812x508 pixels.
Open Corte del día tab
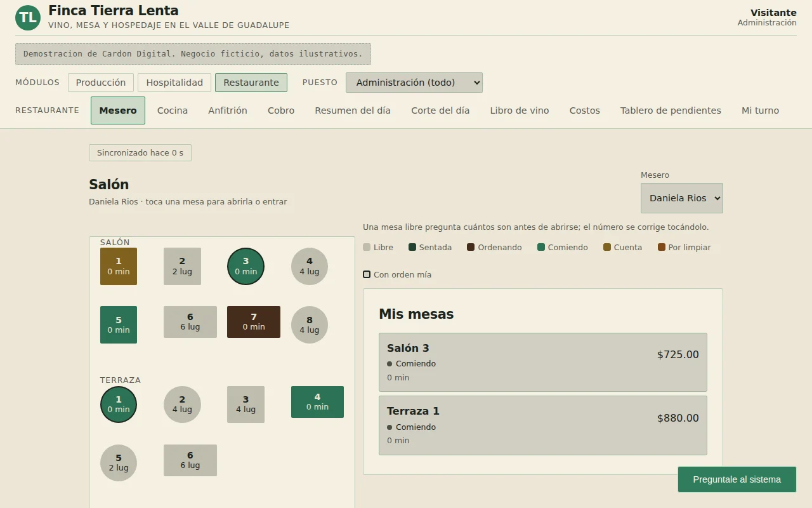[440, 110]
